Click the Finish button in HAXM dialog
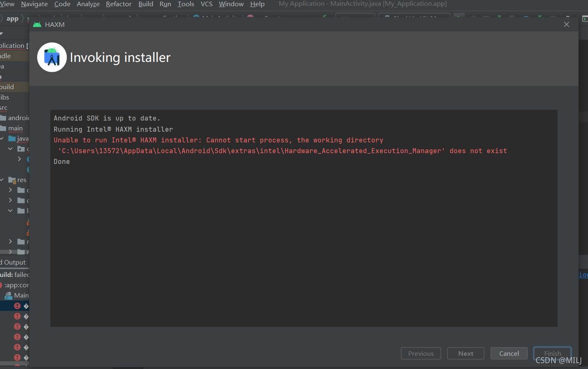 tap(552, 353)
